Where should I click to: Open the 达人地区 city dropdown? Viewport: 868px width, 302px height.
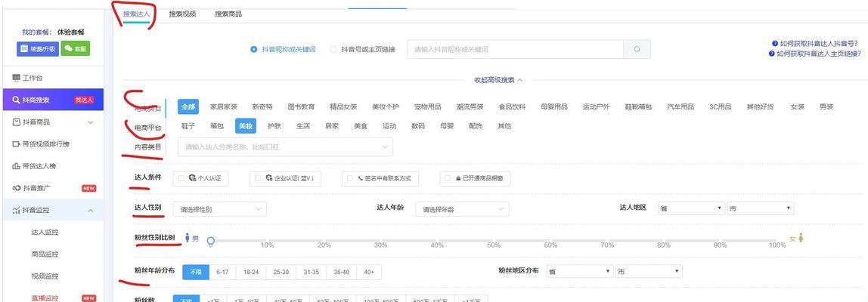tap(760, 208)
